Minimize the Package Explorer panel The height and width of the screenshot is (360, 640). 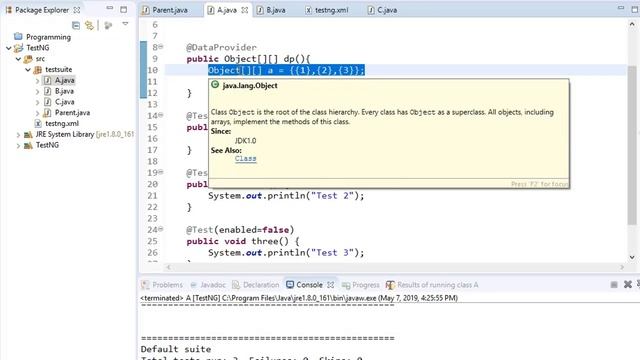[x=109, y=8]
